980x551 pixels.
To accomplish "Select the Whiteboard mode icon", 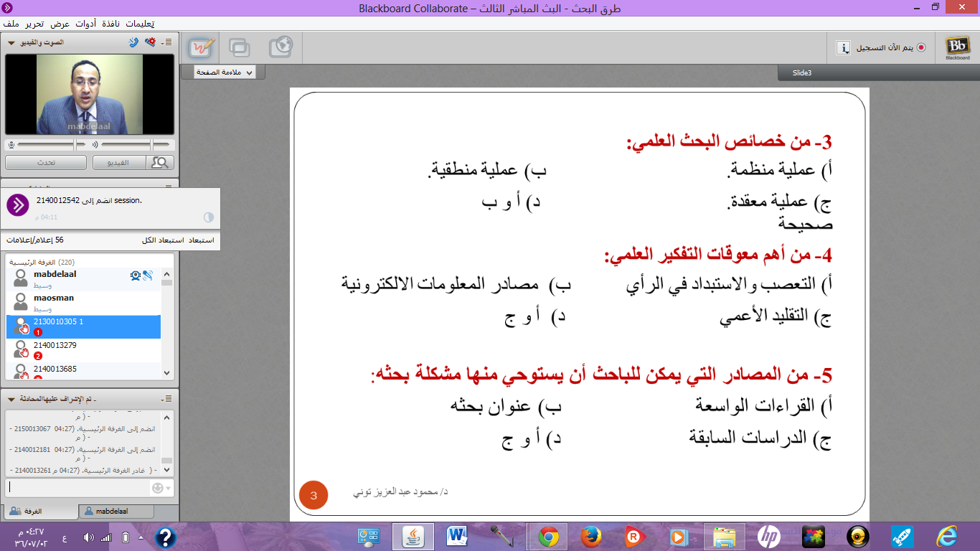I will [202, 48].
